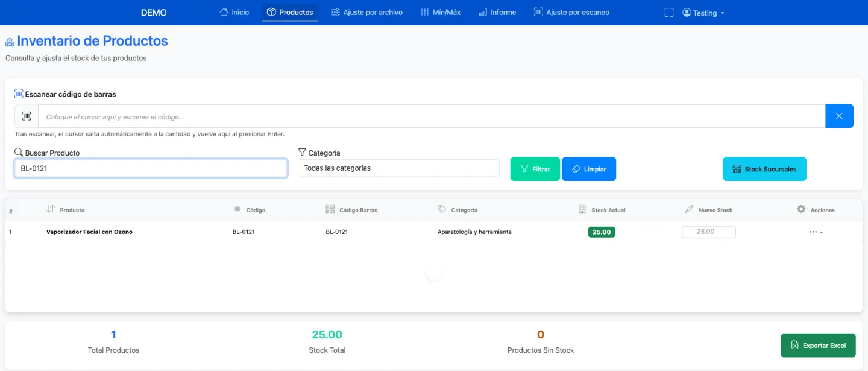Open the Inicio navigation tab
Viewport: 868px width, 371px height.
[x=234, y=12]
